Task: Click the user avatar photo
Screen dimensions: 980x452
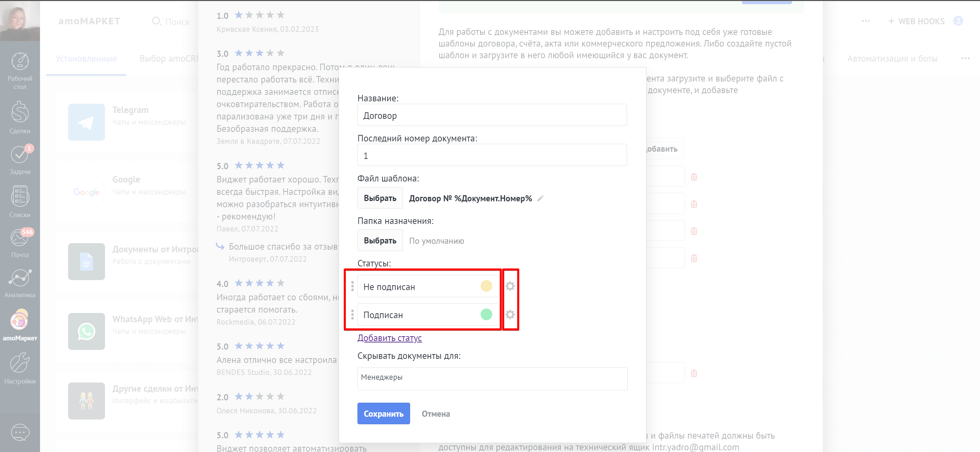Action: point(20,21)
